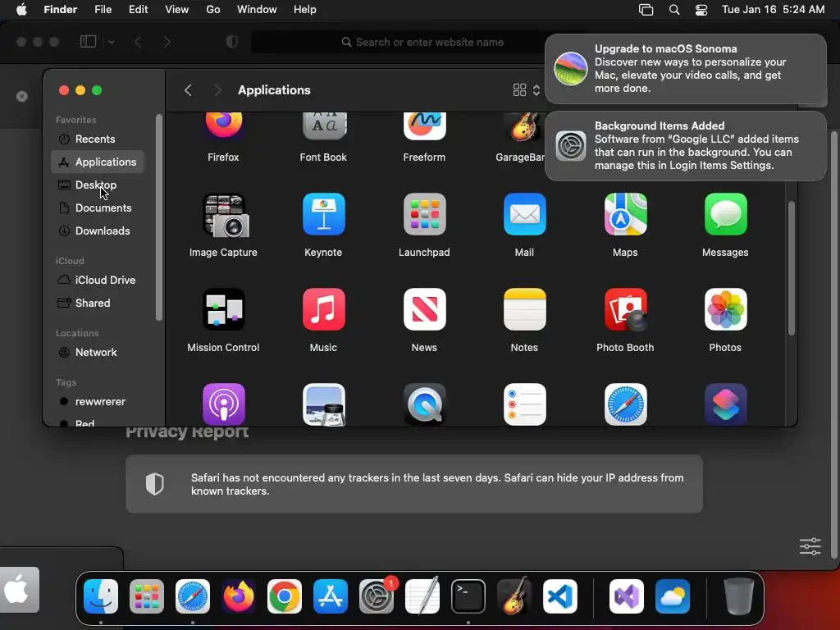Open the Launchpad app icon in Finder
The image size is (840, 630).
(x=424, y=214)
